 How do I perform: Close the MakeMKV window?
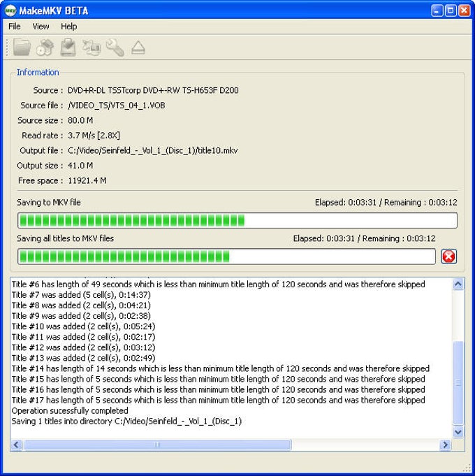tap(465, 10)
